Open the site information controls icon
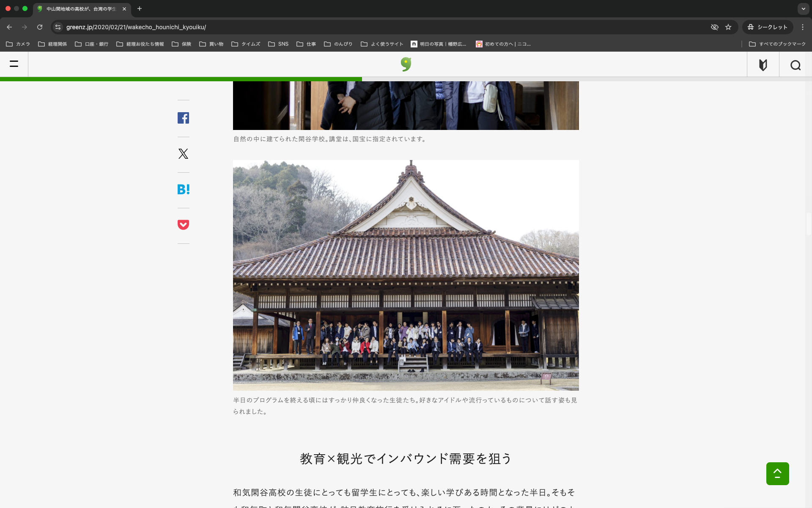The width and height of the screenshot is (812, 508). (58, 27)
